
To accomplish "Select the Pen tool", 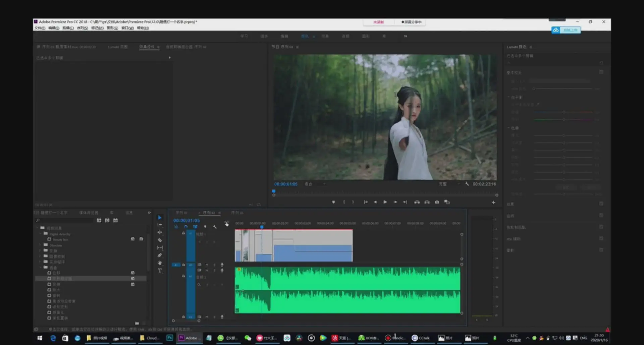I will pos(160,255).
